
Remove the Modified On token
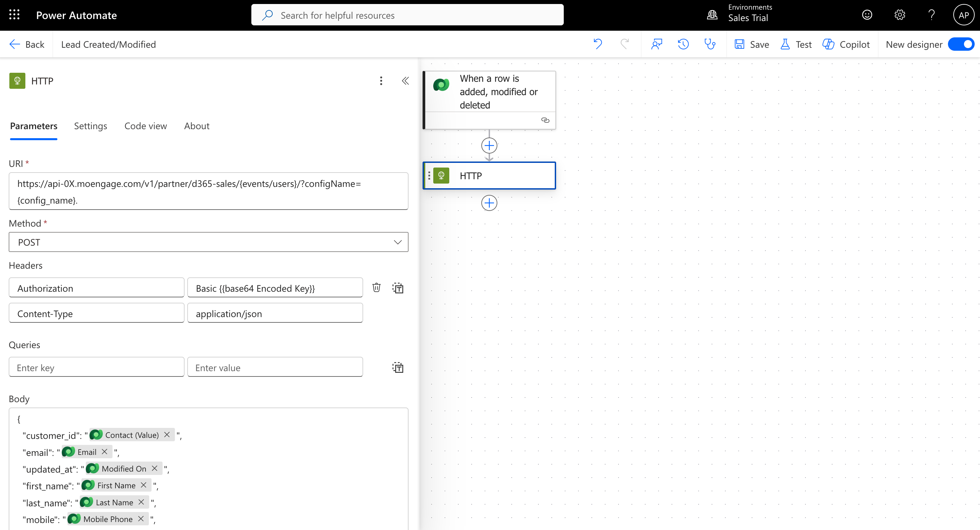click(x=155, y=468)
